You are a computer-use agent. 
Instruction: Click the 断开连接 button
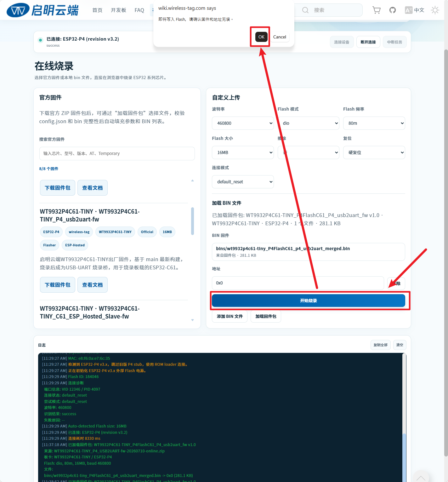click(x=368, y=42)
